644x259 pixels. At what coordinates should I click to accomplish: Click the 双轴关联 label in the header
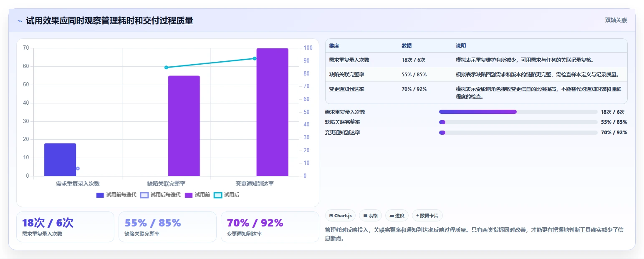click(x=616, y=20)
